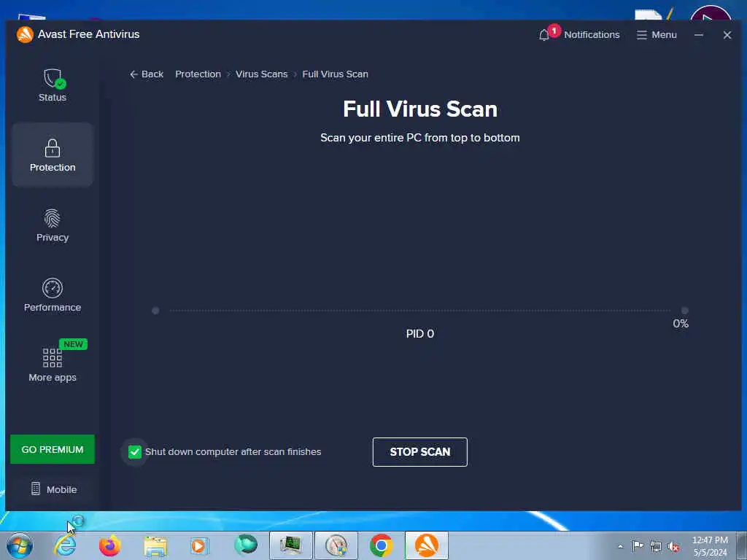Open the Status shield icon in sidebar
The width and height of the screenshot is (747, 560).
(x=53, y=79)
